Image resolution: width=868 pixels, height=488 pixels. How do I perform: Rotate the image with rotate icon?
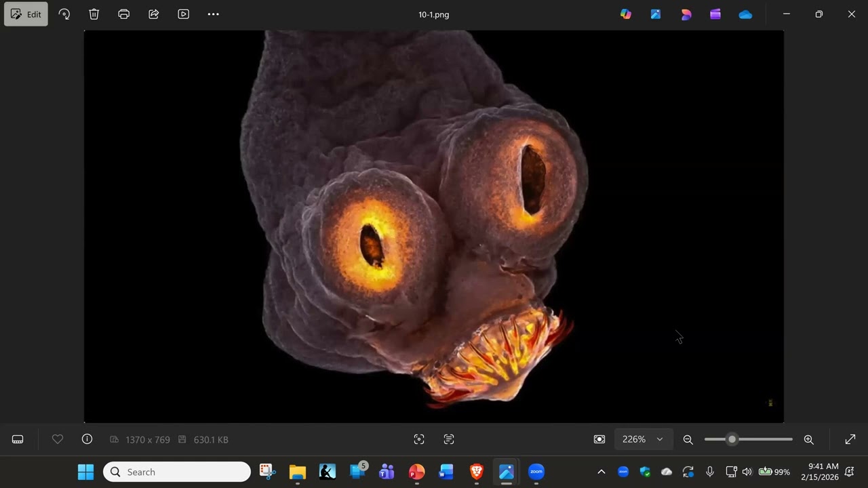click(64, 14)
